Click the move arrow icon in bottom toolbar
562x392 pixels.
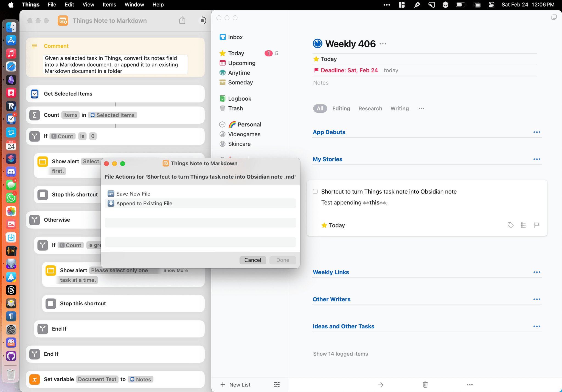[x=380, y=385]
